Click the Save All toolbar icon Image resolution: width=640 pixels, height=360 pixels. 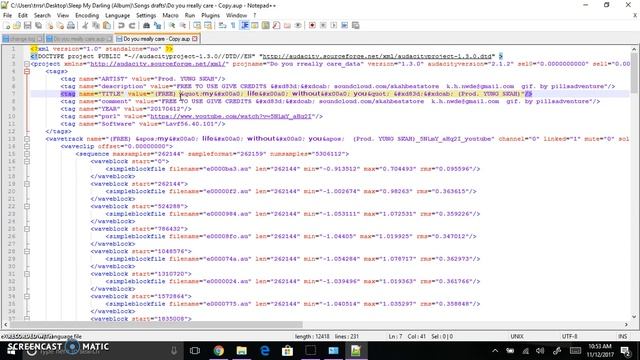click(38, 26)
